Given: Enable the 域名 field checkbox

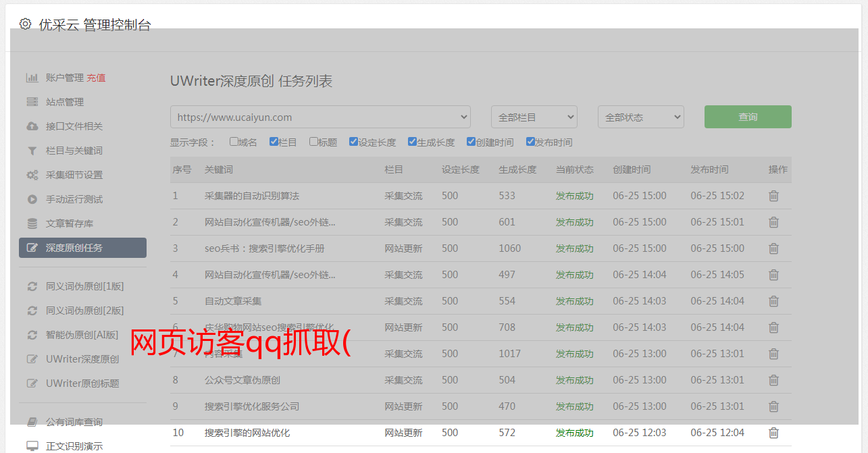Looking at the screenshot, I should tap(234, 142).
